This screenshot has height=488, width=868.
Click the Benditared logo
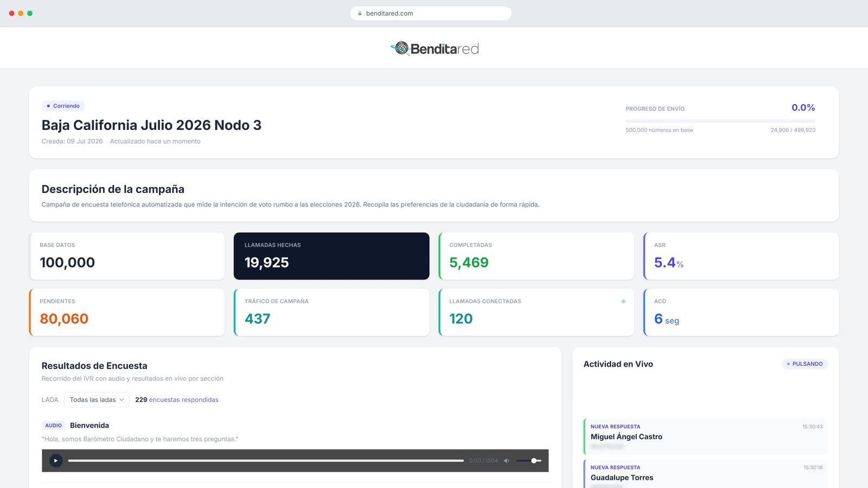pyautogui.click(x=435, y=48)
